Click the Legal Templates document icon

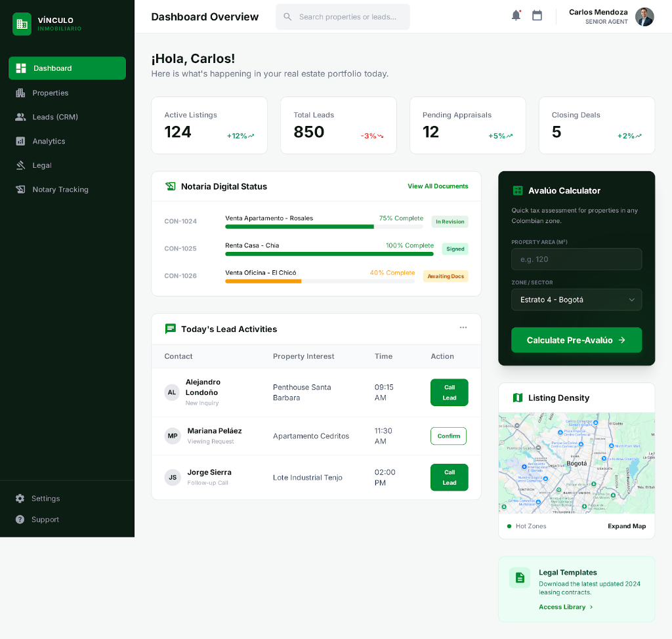520,578
